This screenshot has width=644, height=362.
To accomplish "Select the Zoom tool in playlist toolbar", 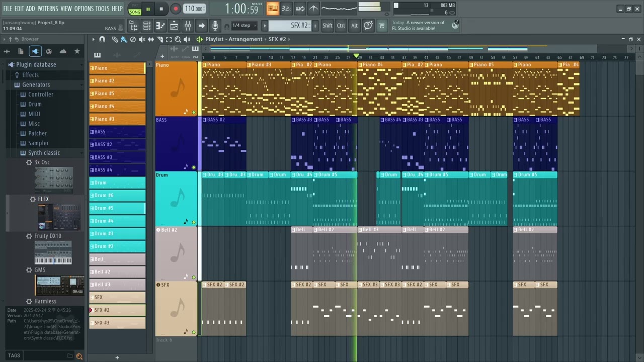I will pyautogui.click(x=178, y=39).
